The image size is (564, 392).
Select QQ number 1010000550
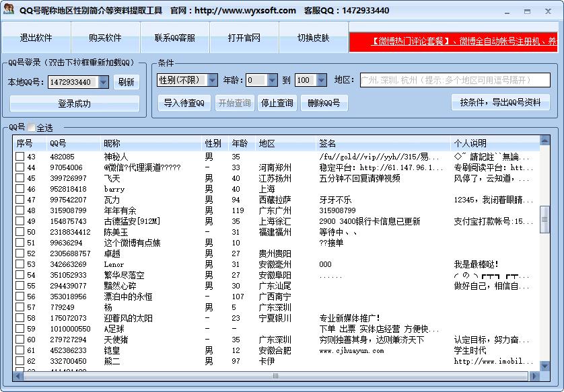(x=70, y=329)
